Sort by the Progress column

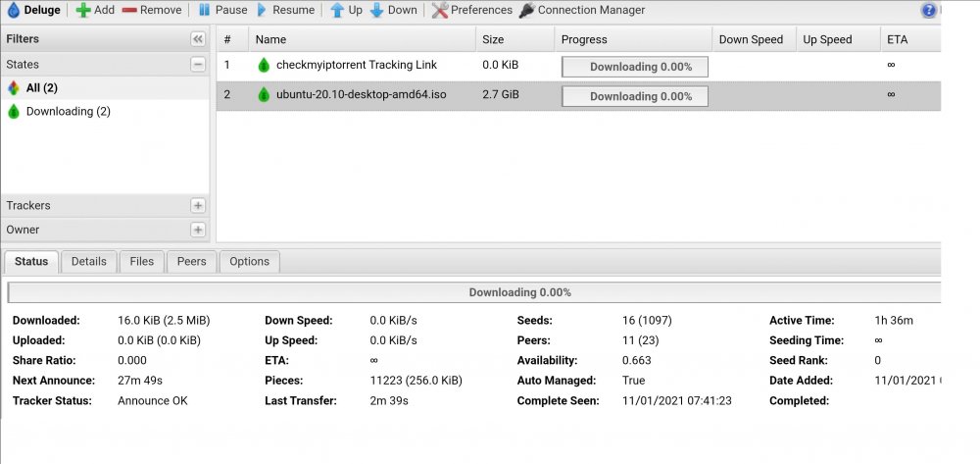click(x=633, y=39)
